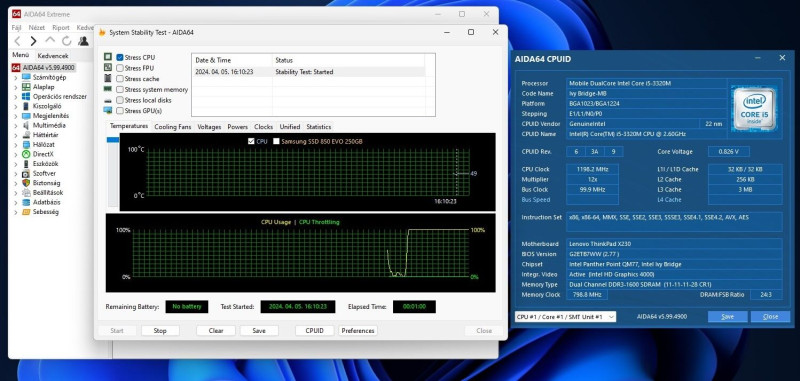Click the Kiszolgáló server icon
This screenshot has width=800, height=381.
point(26,106)
